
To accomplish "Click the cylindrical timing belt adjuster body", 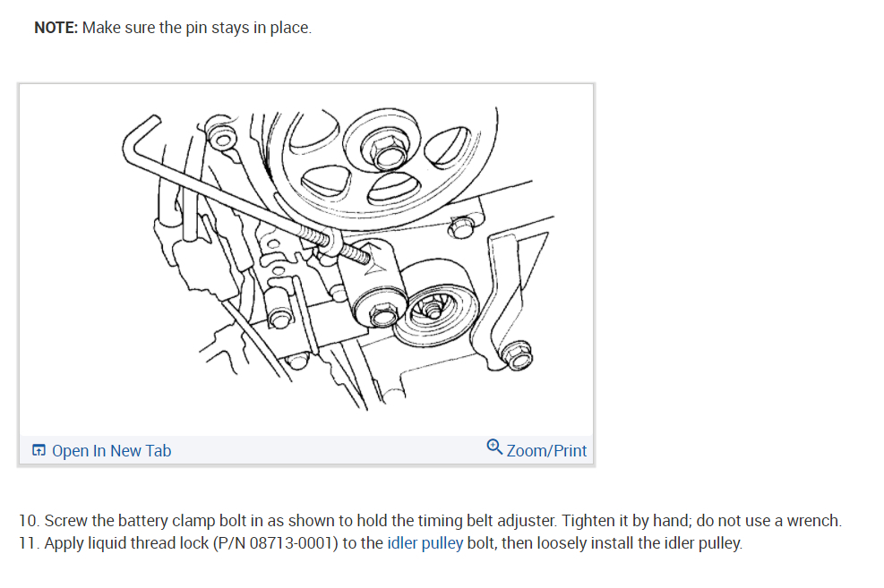I will pos(372,284).
